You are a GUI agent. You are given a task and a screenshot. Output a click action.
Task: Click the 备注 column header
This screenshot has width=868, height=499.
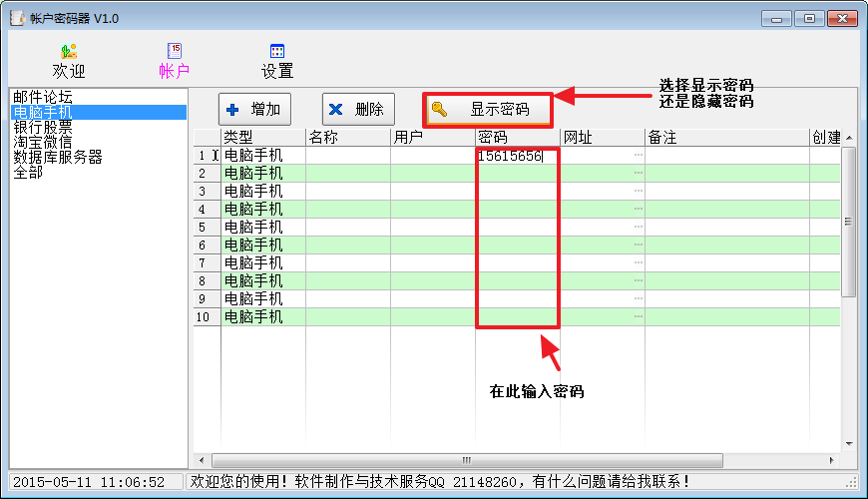727,138
